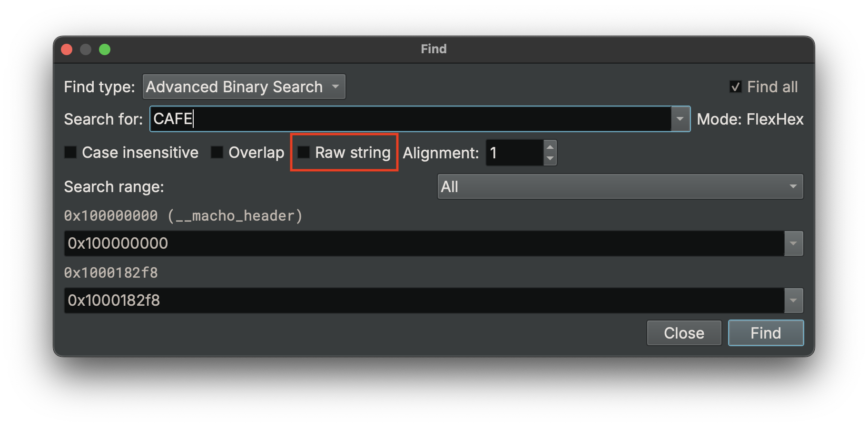Click the Mode: FlexHex label
This screenshot has width=868, height=427.
(x=750, y=119)
